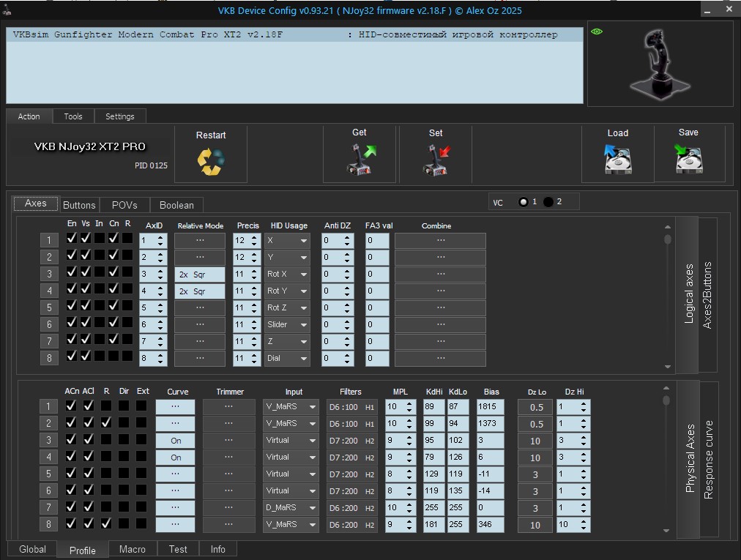Open HID Usage dropdown showing Dial
The height and width of the screenshot is (560, 741).
tap(287, 358)
